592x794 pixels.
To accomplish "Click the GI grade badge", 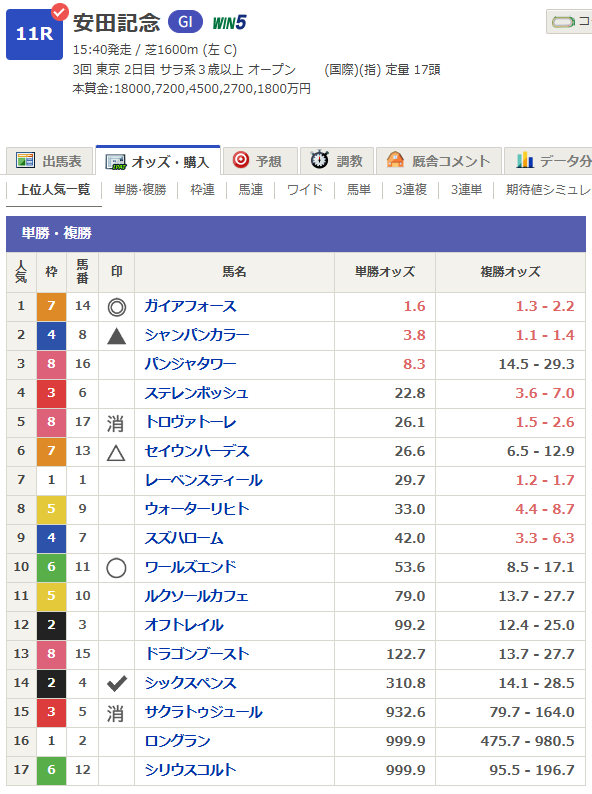I will pos(185,22).
